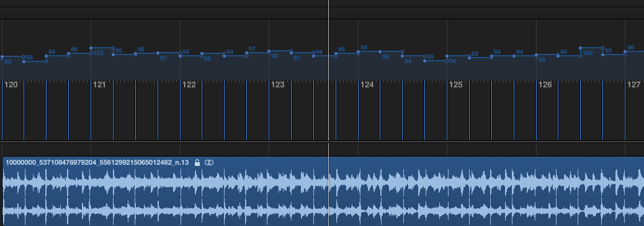Click the 102 tempo point at bar 121

(x=91, y=48)
